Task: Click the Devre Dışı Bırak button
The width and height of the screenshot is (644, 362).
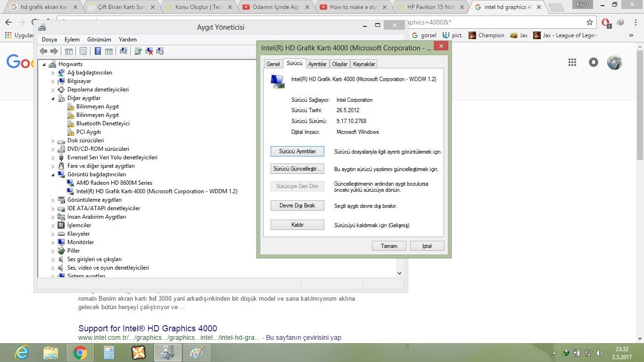Action: (x=297, y=206)
